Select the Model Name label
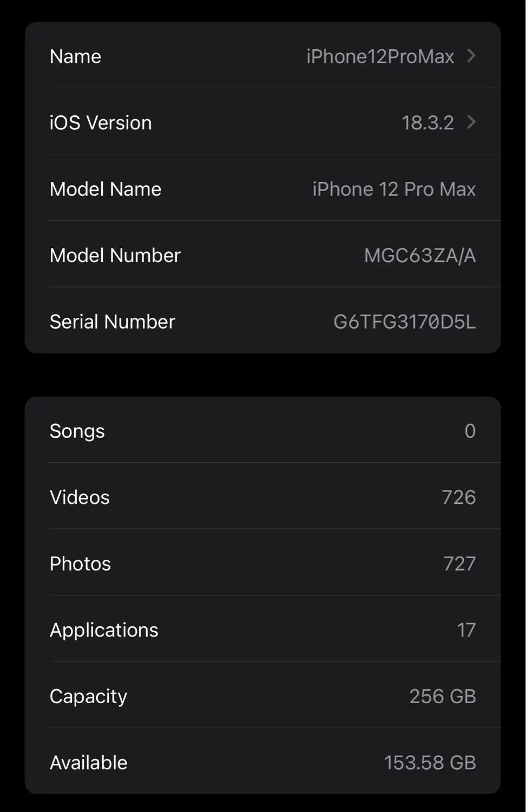Image resolution: width=526 pixels, height=812 pixels. 106,189
